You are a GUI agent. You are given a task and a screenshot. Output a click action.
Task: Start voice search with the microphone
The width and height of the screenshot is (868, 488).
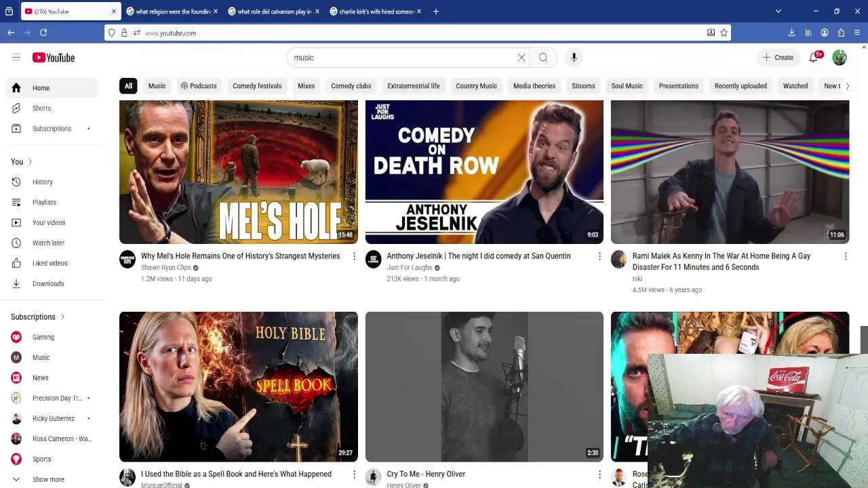click(574, 58)
